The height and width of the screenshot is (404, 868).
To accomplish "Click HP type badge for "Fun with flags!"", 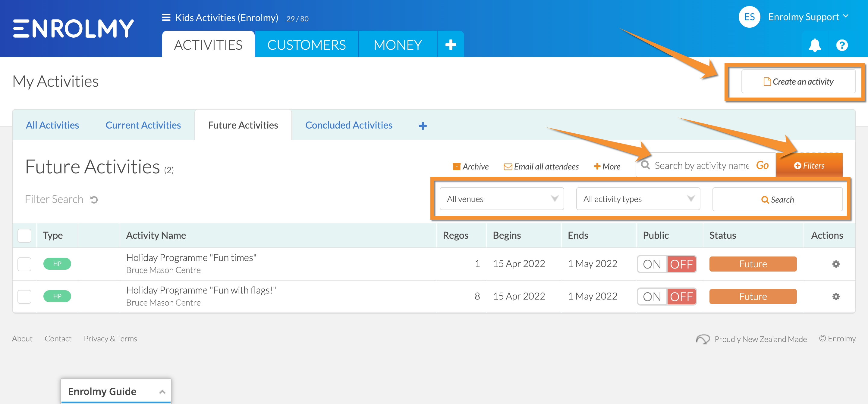I will [x=57, y=296].
